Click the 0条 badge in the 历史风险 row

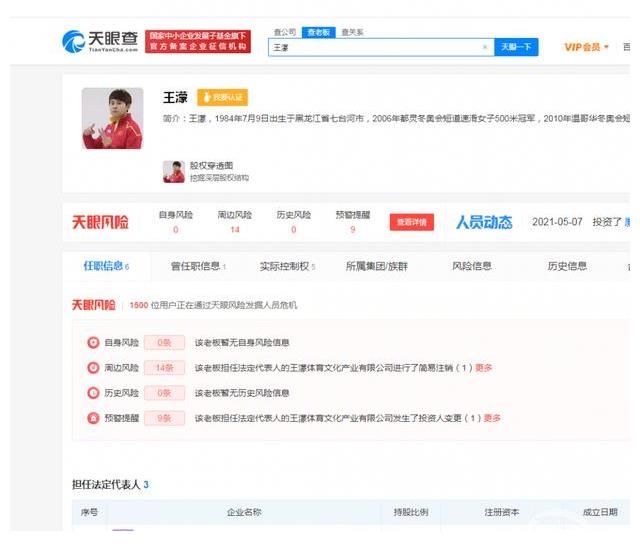164,393
